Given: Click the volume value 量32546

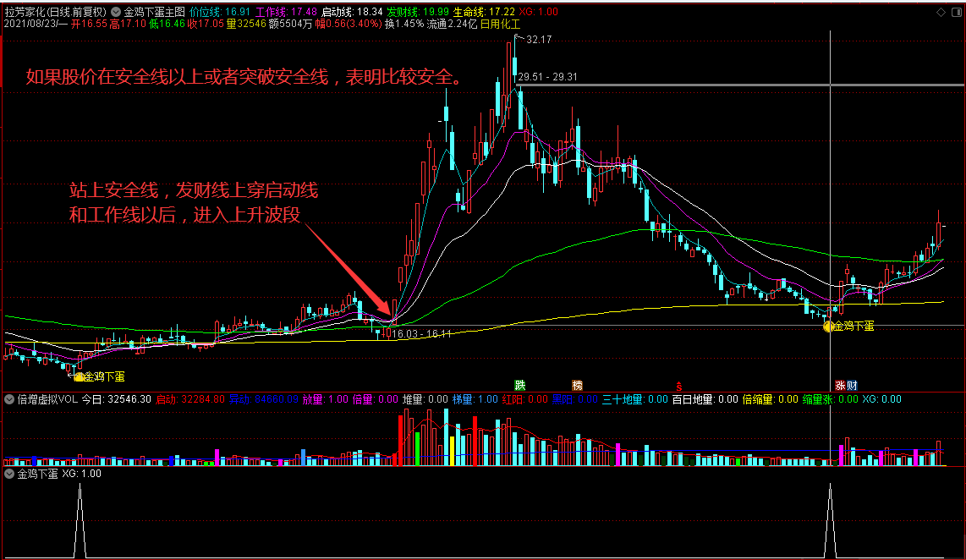Looking at the screenshot, I should (246, 24).
